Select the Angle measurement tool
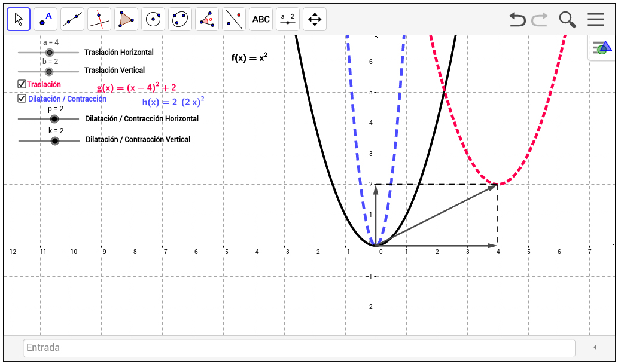 coord(207,19)
